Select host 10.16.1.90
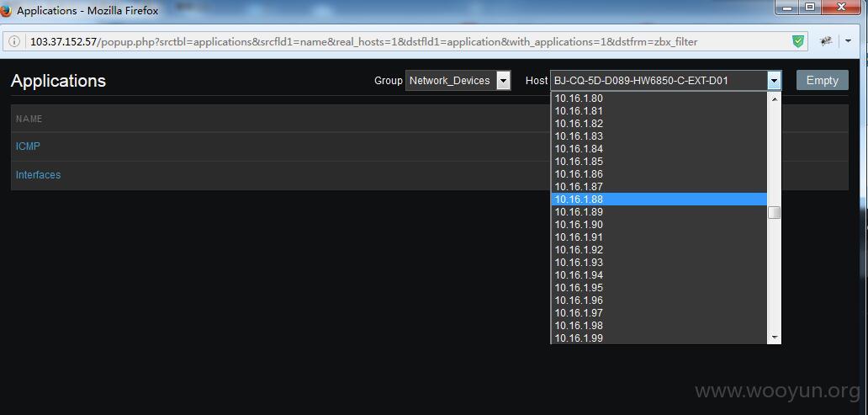This screenshot has width=868, height=415. click(x=659, y=225)
